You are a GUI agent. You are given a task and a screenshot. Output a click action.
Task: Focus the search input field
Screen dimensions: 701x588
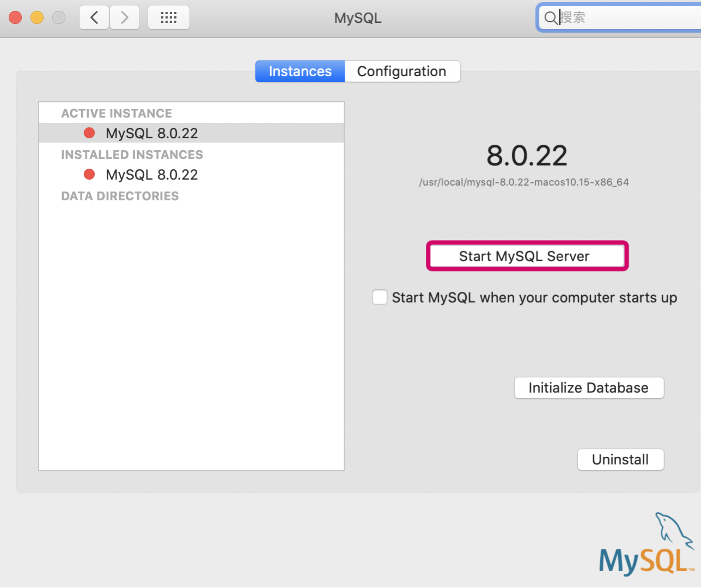pyautogui.click(x=621, y=17)
